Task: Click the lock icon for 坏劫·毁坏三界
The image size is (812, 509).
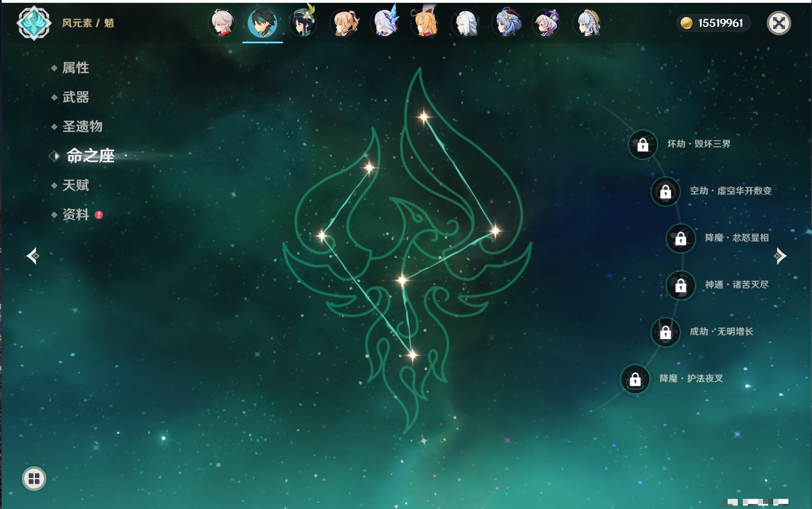Action: click(643, 145)
